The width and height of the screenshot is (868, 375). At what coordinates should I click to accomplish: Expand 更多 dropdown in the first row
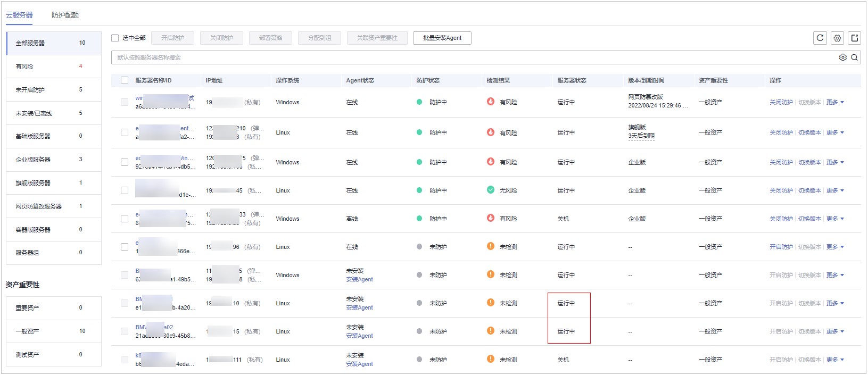834,102
